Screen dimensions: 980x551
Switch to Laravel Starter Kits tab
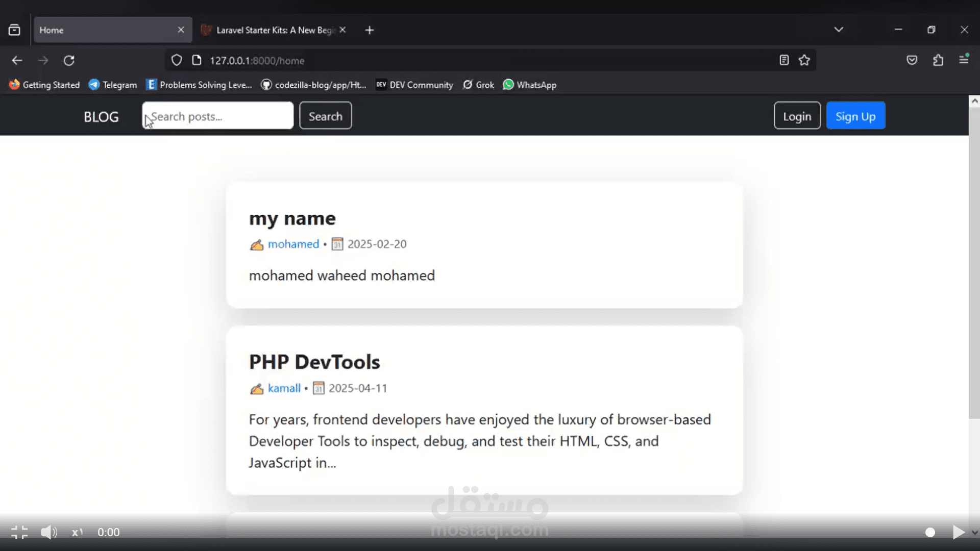275,30
